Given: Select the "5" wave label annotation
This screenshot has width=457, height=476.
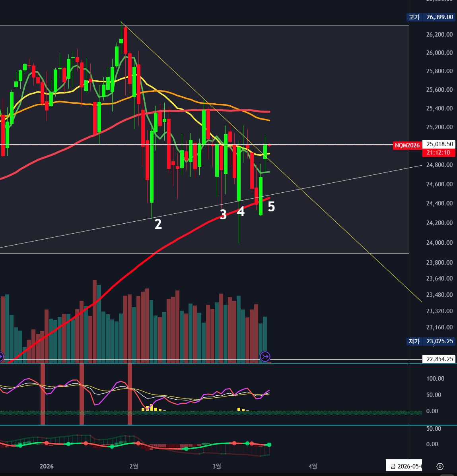Looking at the screenshot, I should (x=271, y=207).
